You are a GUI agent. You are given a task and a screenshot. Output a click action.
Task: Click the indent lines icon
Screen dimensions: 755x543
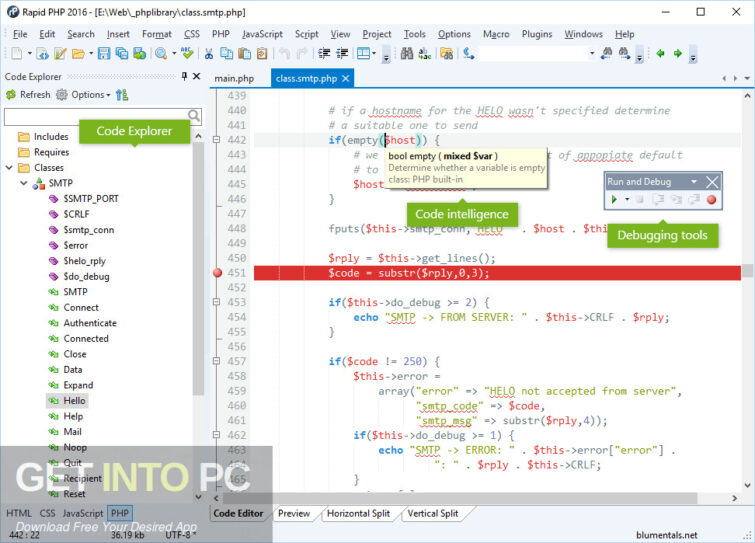[x=324, y=53]
